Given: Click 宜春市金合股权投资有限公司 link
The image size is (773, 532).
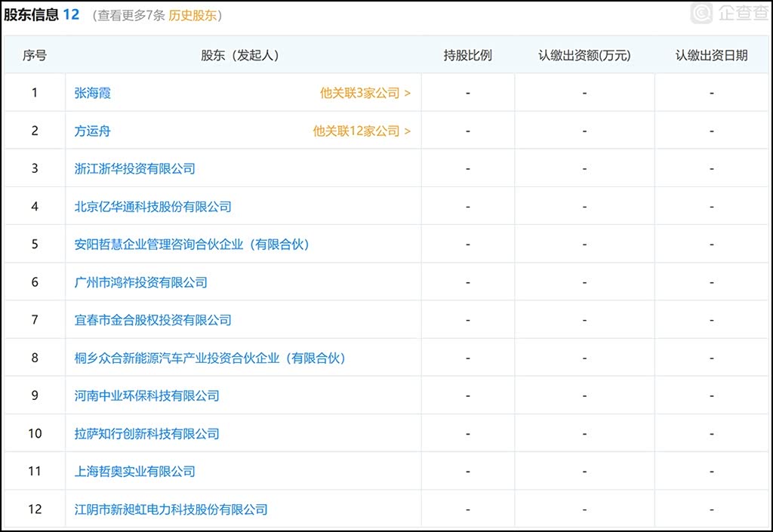Looking at the screenshot, I should [152, 320].
